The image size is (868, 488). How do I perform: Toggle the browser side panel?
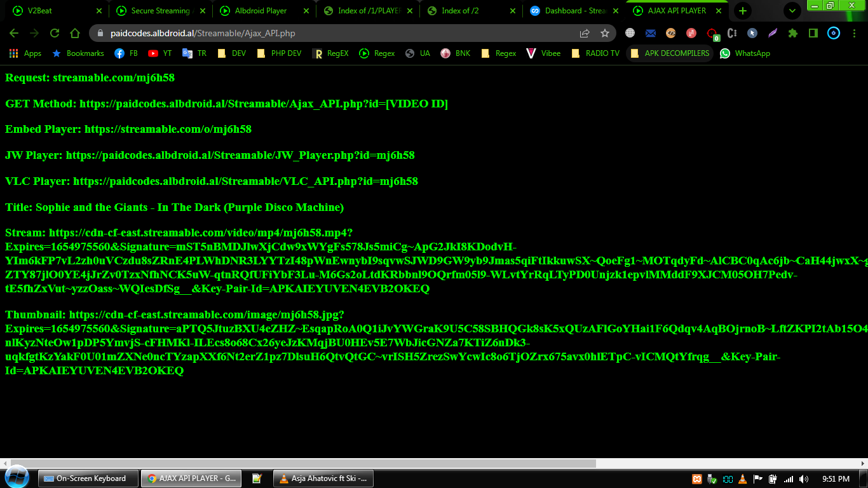click(813, 33)
